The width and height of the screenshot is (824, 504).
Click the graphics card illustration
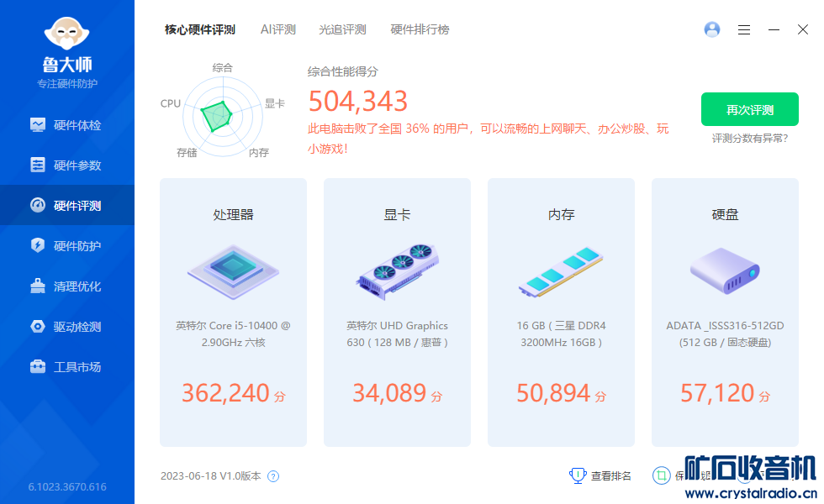(x=397, y=272)
